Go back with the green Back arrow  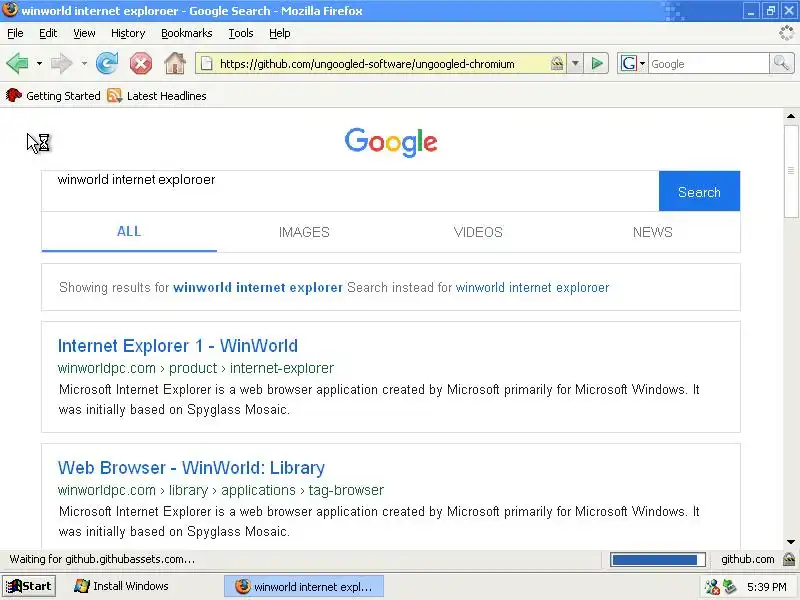(x=17, y=64)
